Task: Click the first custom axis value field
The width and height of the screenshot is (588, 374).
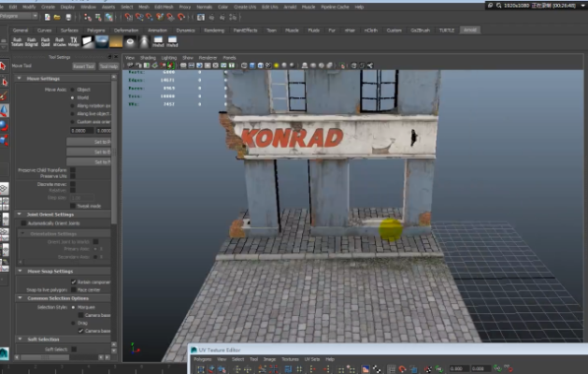Action: 82,131
